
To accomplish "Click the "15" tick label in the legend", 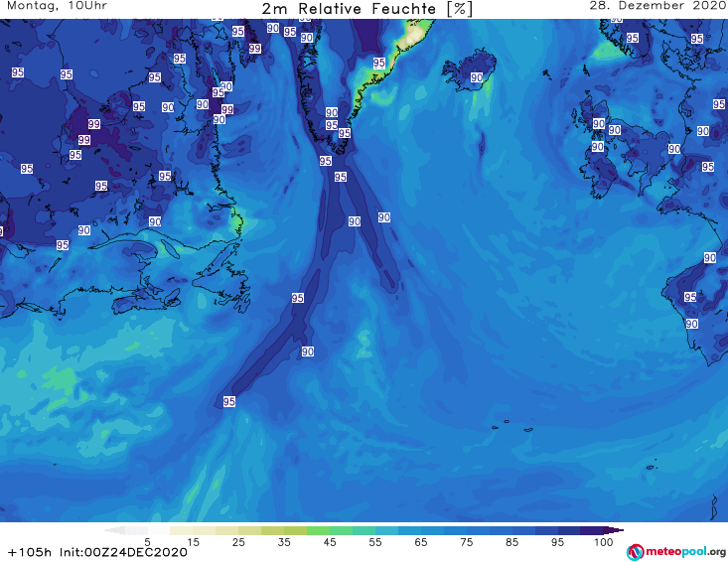I will [193, 542].
